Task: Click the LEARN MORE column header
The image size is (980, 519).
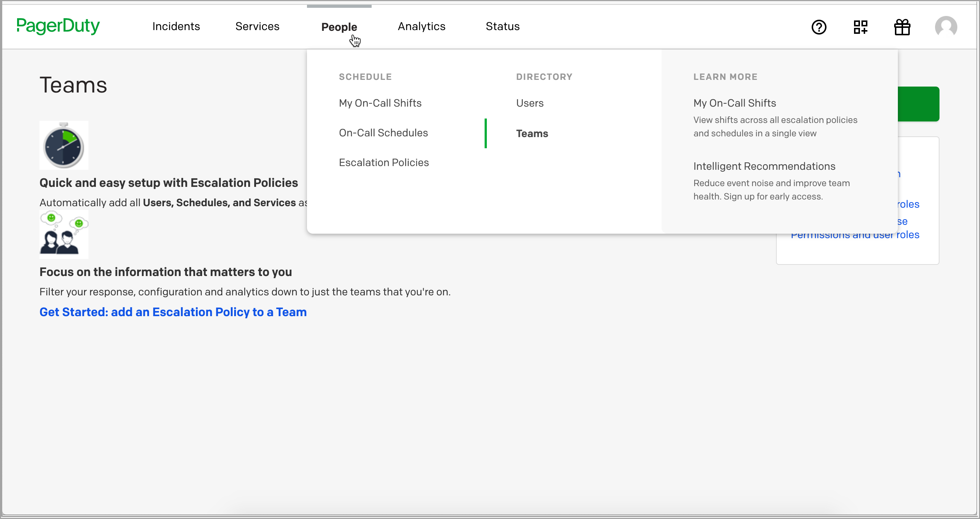Action: click(725, 77)
